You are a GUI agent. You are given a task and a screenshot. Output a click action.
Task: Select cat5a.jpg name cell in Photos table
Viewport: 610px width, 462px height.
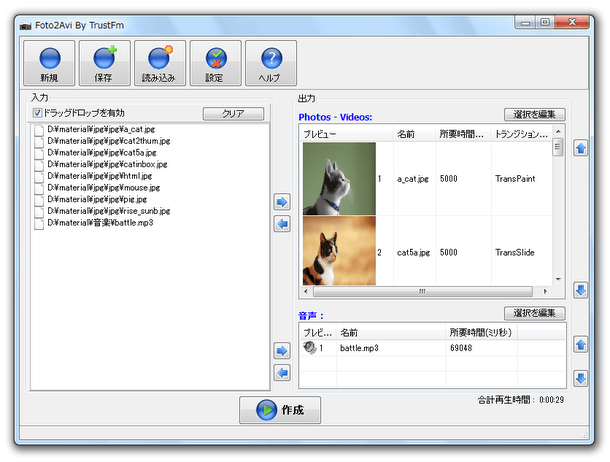tap(414, 253)
